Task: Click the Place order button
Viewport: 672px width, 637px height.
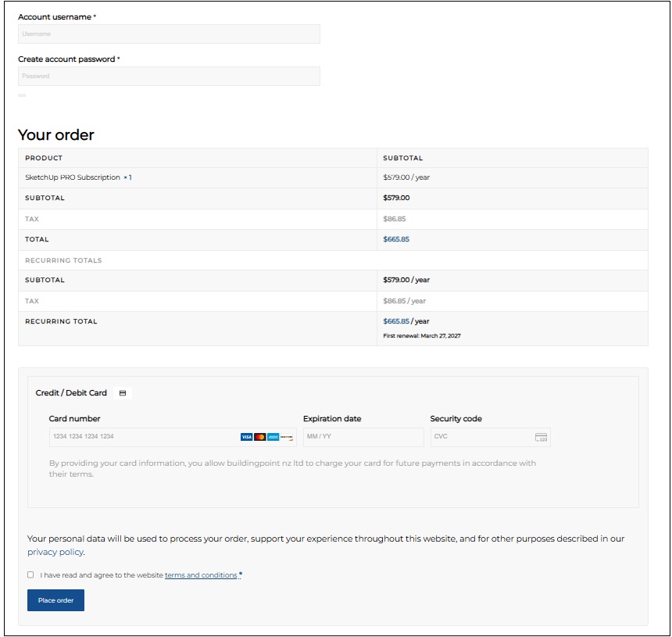Action: tap(55, 600)
